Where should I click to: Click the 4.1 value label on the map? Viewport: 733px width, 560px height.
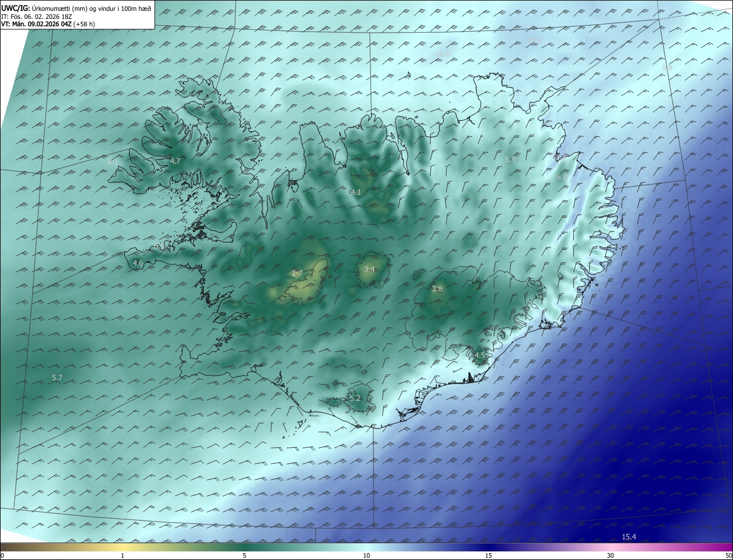tap(356, 192)
